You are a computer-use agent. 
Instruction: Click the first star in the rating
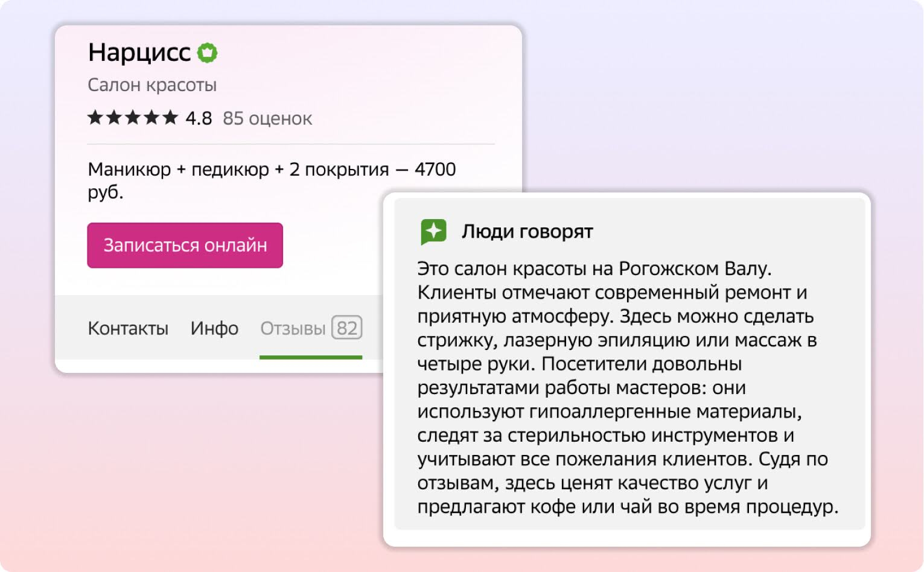tap(95, 117)
